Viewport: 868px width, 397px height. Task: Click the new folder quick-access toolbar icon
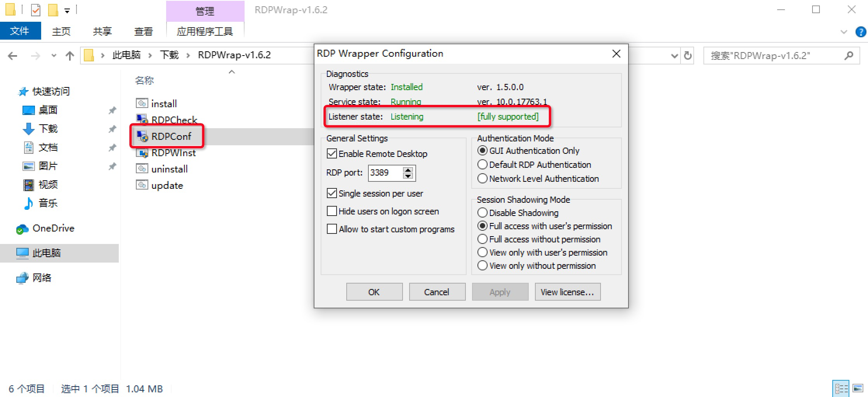(x=53, y=10)
